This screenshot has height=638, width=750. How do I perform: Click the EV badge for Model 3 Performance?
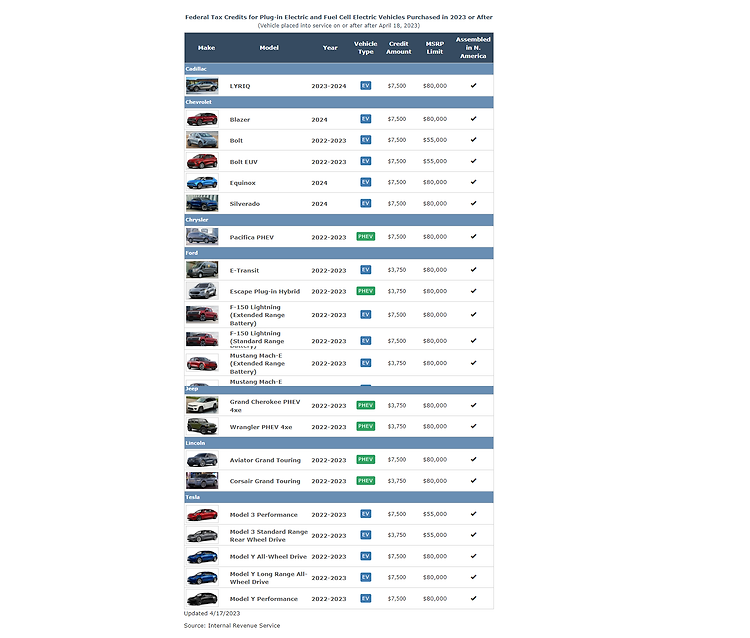[365, 514]
